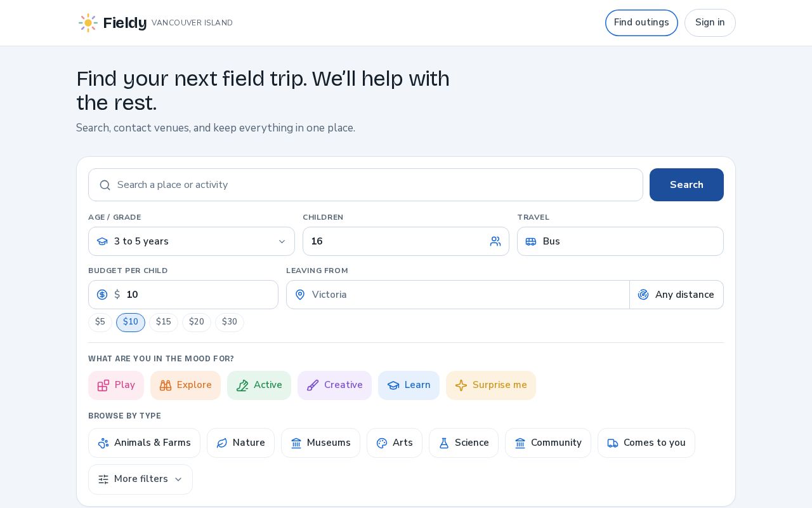The image size is (812, 508).
Task: Select the $15 budget preset
Action: tap(164, 323)
